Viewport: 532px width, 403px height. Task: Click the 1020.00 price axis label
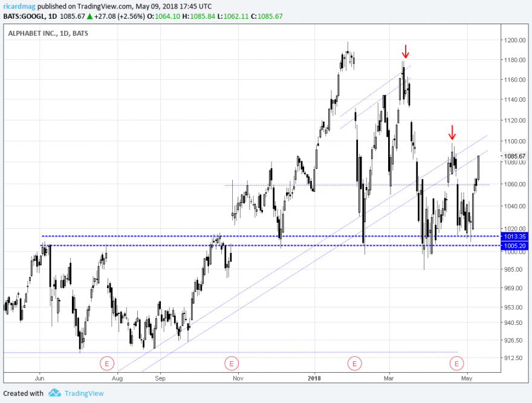coord(514,229)
